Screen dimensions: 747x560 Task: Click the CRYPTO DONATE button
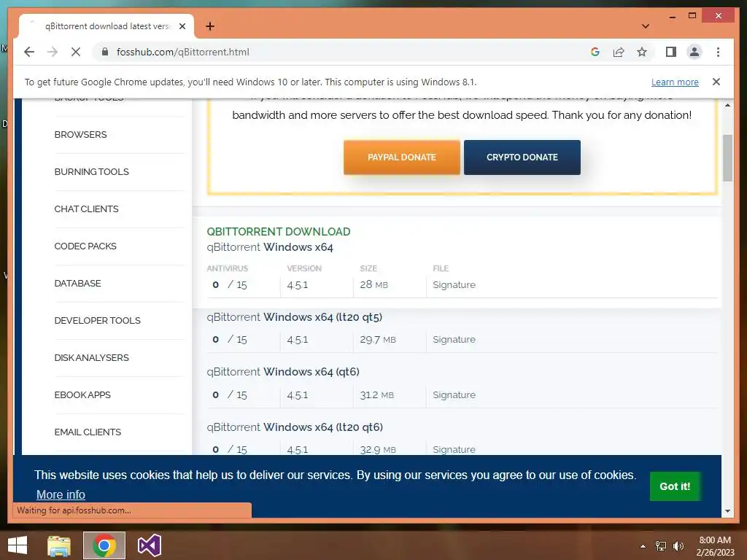click(522, 157)
